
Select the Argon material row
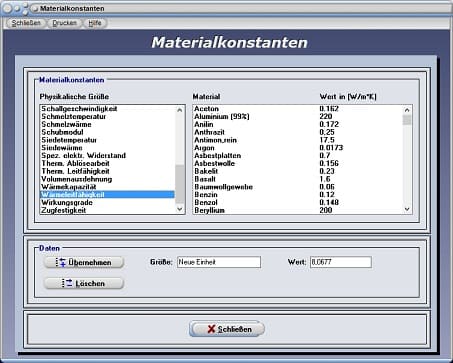[298, 148]
